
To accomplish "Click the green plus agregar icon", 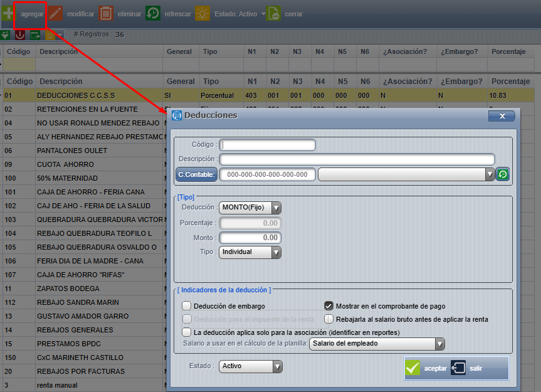I will 8,14.
